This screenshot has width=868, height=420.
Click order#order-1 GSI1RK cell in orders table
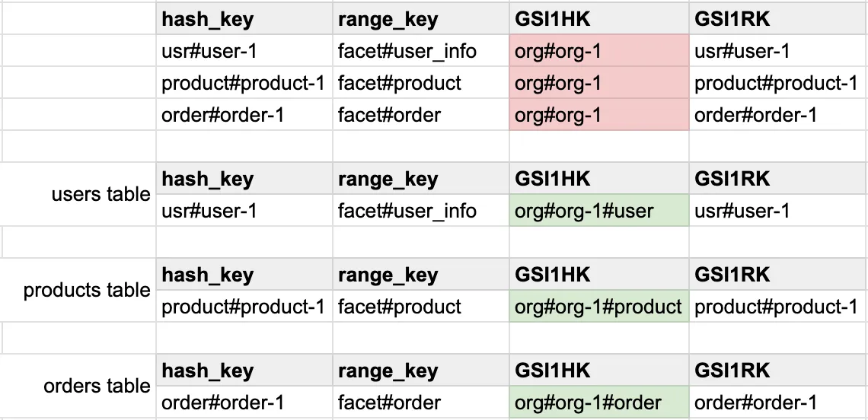tap(778, 402)
